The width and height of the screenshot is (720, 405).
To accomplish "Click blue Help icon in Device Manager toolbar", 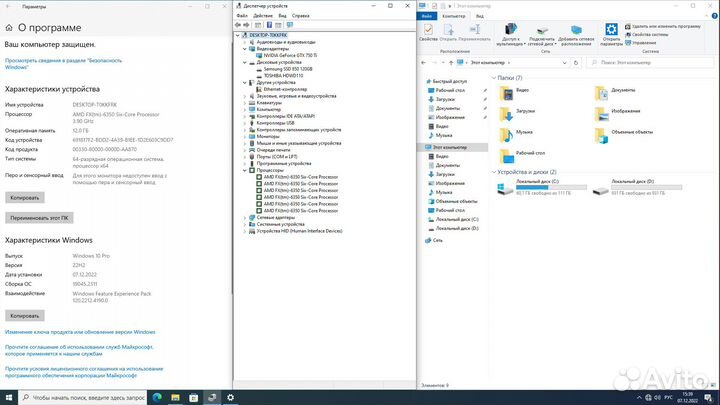I will tap(270, 25).
